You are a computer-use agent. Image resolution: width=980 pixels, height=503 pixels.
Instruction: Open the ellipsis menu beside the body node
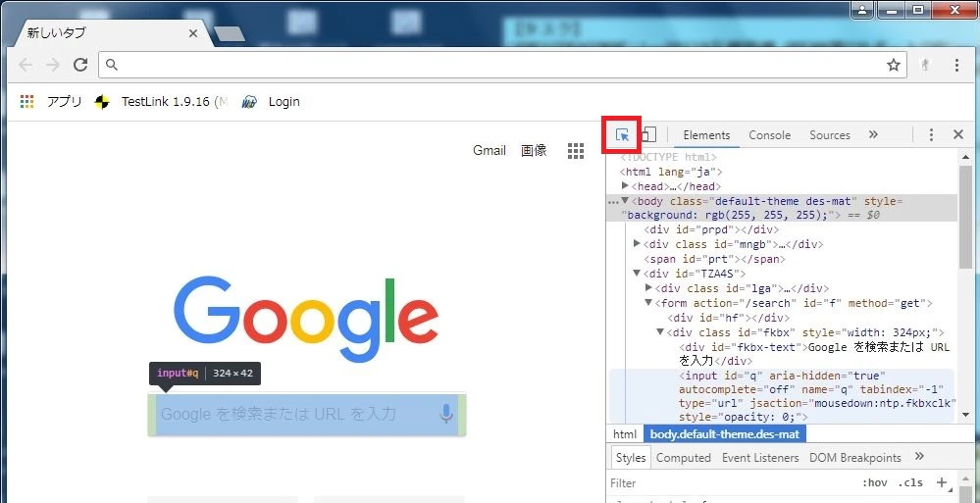(613, 202)
